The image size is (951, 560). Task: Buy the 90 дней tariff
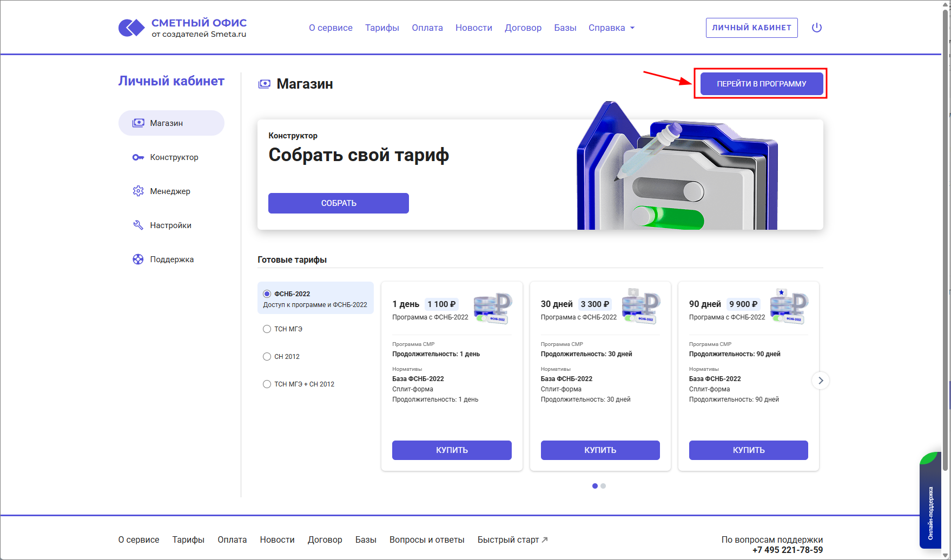coord(749,450)
